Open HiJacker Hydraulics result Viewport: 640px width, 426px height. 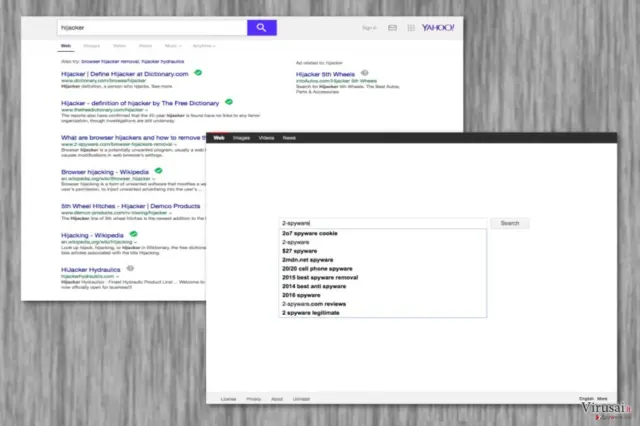click(x=91, y=270)
